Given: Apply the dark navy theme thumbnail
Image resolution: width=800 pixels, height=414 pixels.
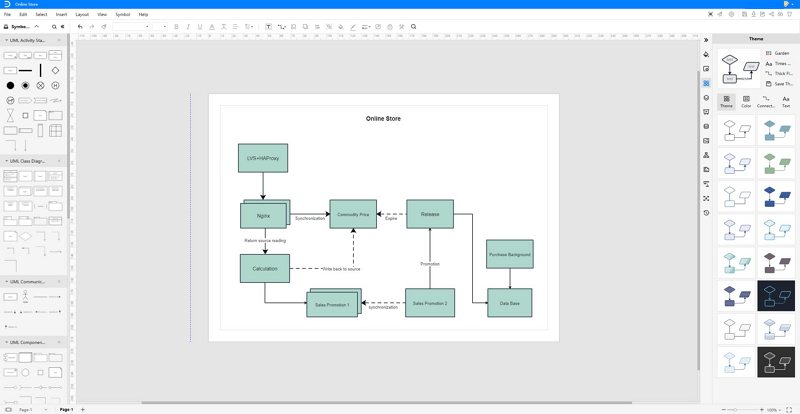Looking at the screenshot, I should point(776,296).
